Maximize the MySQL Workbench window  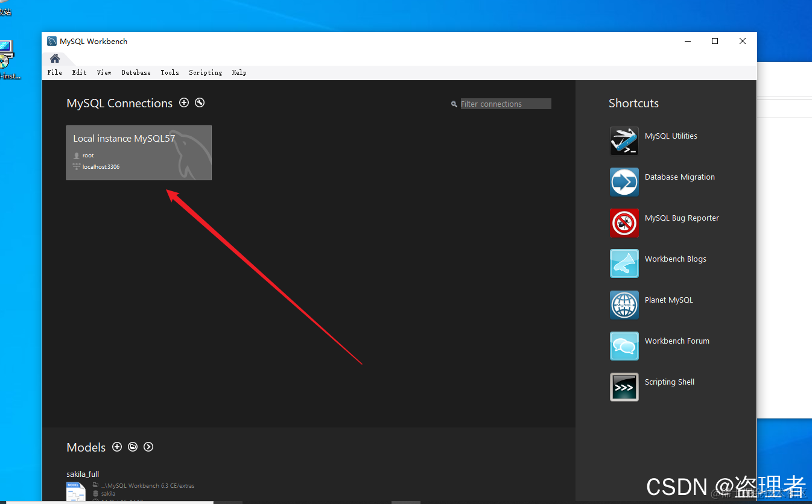[x=715, y=41]
